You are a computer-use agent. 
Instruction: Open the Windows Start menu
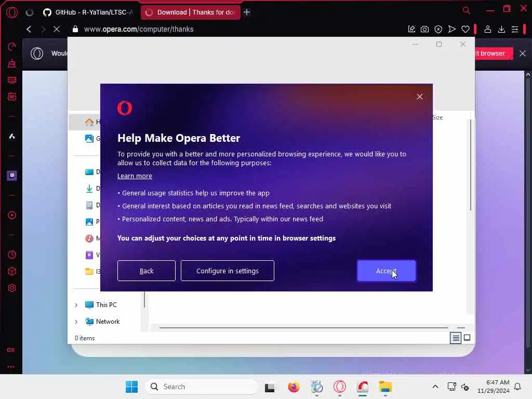pos(131,387)
